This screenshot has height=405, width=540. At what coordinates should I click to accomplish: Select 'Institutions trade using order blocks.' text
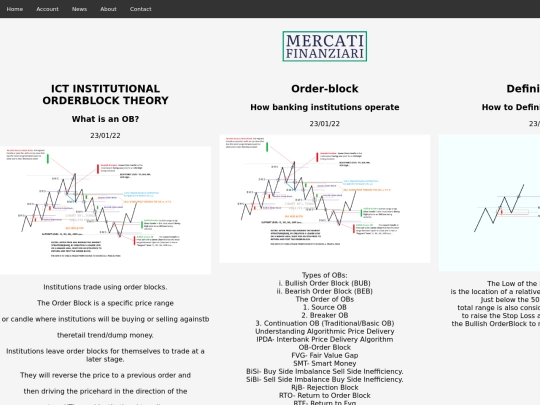pyautogui.click(x=105, y=287)
